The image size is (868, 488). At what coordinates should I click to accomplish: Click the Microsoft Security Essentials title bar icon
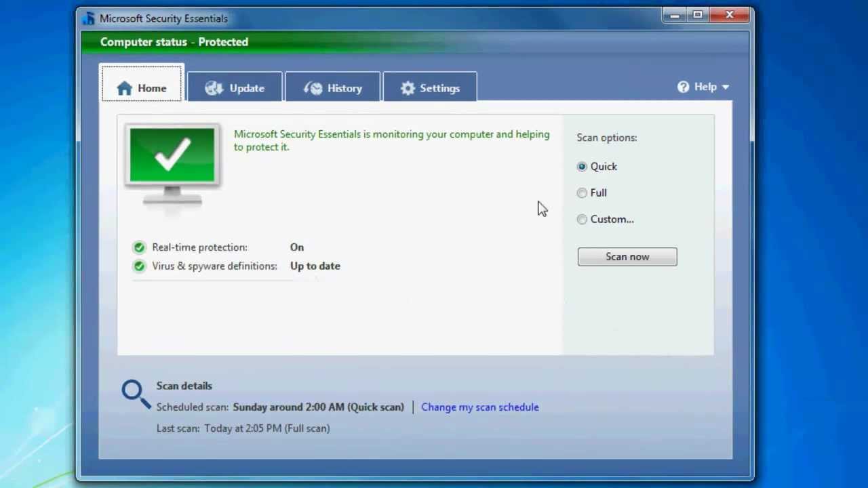click(89, 18)
